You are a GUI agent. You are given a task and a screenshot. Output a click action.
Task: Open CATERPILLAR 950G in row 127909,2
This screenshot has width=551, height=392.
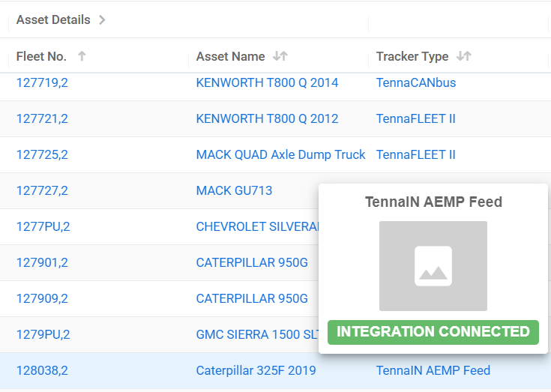252,298
